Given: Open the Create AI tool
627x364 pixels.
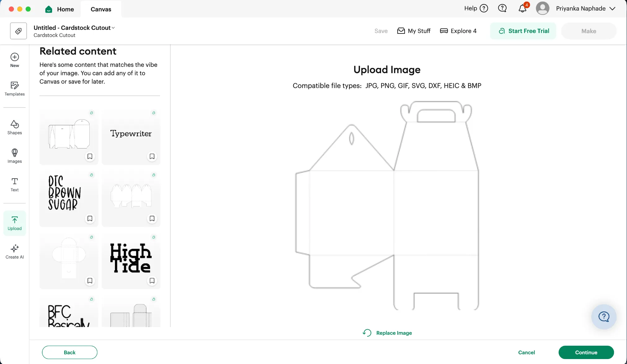Looking at the screenshot, I should point(15,252).
